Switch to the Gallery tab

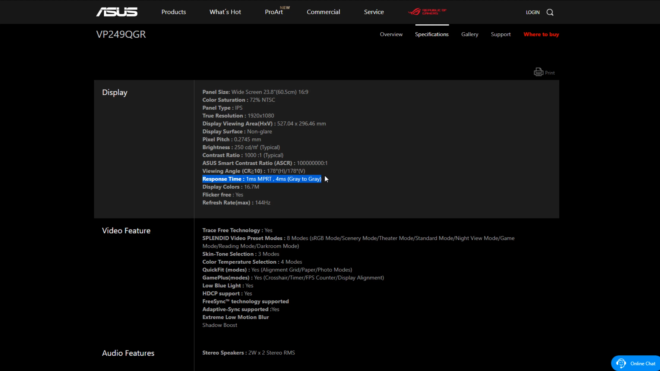[x=469, y=34]
